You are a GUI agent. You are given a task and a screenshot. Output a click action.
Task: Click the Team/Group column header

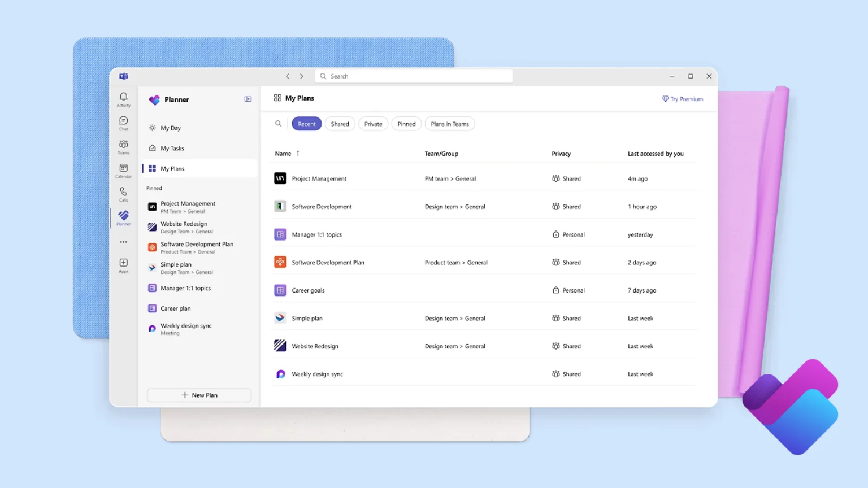pyautogui.click(x=441, y=154)
